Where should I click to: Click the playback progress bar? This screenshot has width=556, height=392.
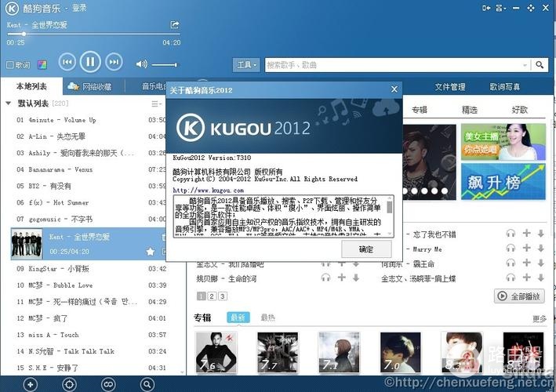(x=93, y=34)
